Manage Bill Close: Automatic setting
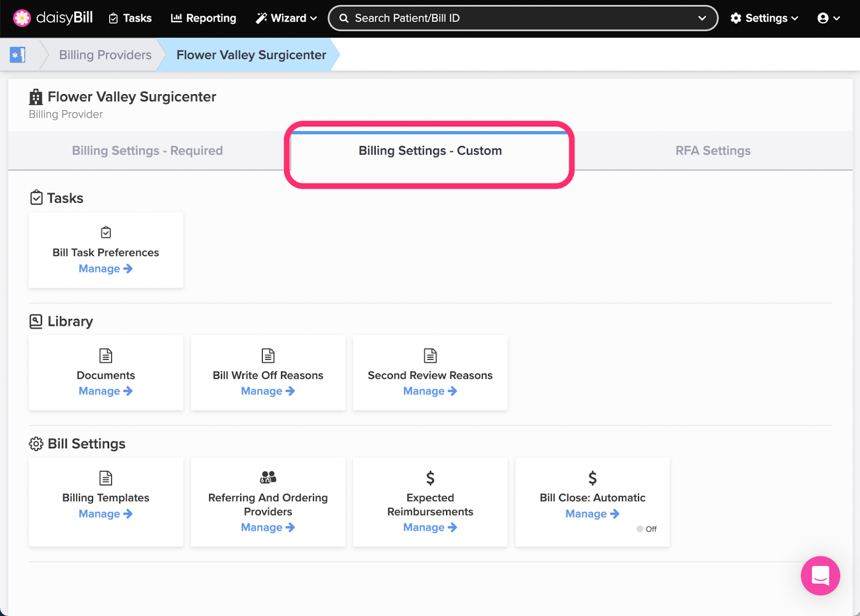The image size is (860, 616). click(592, 514)
